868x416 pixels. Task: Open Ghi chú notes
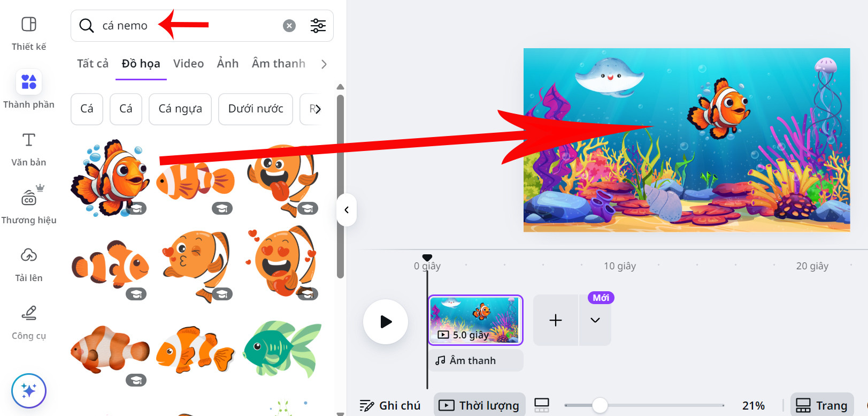click(390, 405)
